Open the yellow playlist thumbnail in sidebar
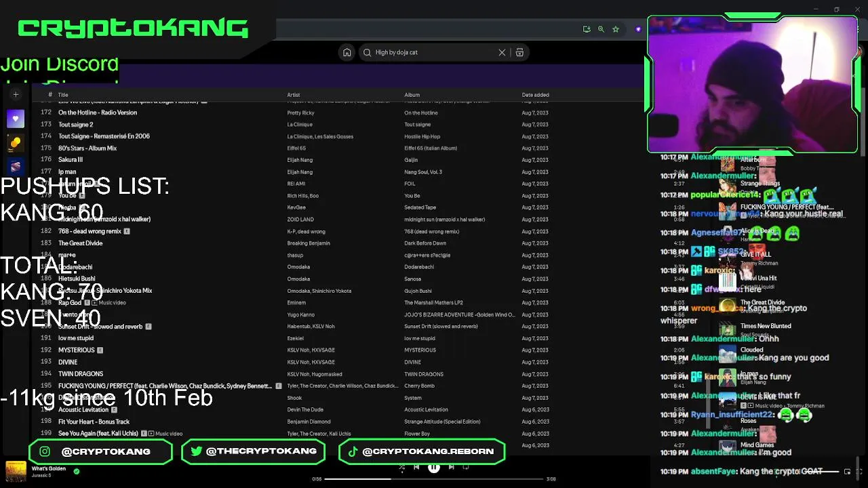The width and height of the screenshot is (868, 488). coord(16,142)
